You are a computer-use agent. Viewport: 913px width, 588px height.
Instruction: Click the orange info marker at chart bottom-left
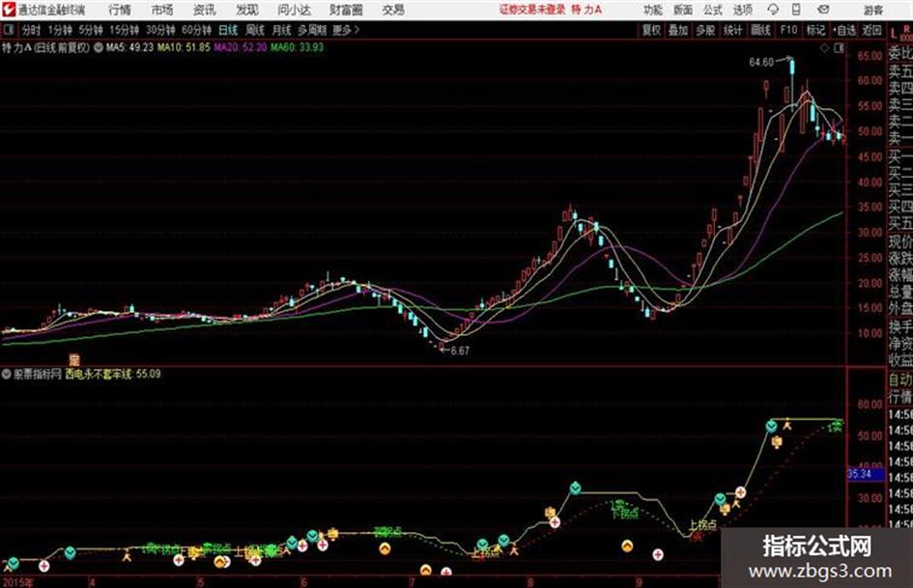pos(74,359)
